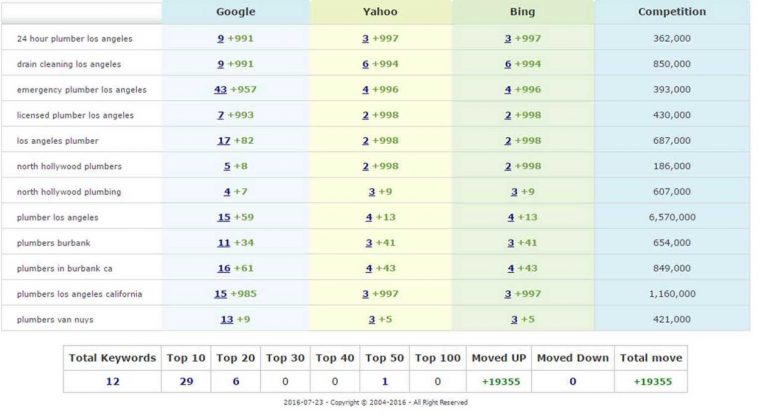Click the Total Keywords summary header
Viewport: 768px width, 416px height.
click(x=112, y=358)
